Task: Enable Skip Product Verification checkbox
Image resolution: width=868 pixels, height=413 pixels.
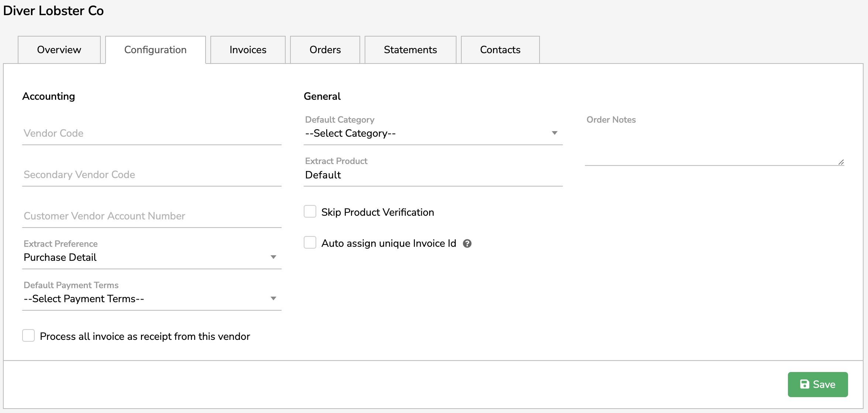Action: tap(310, 212)
